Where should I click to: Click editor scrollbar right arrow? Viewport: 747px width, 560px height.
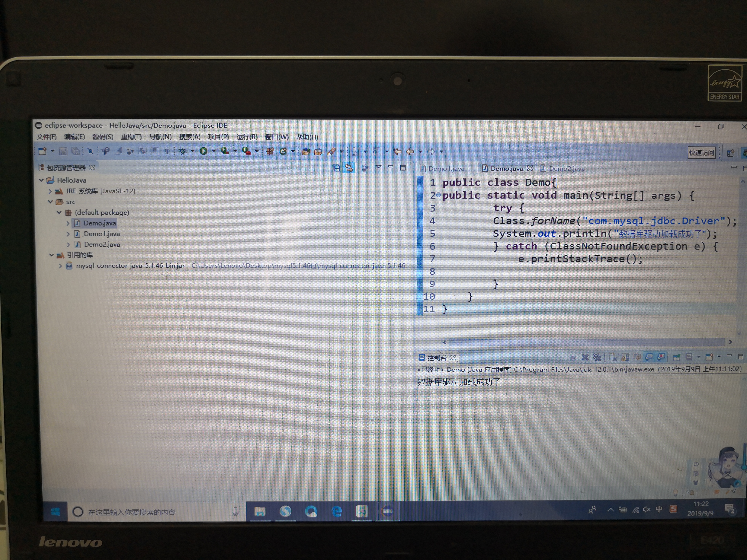click(730, 342)
